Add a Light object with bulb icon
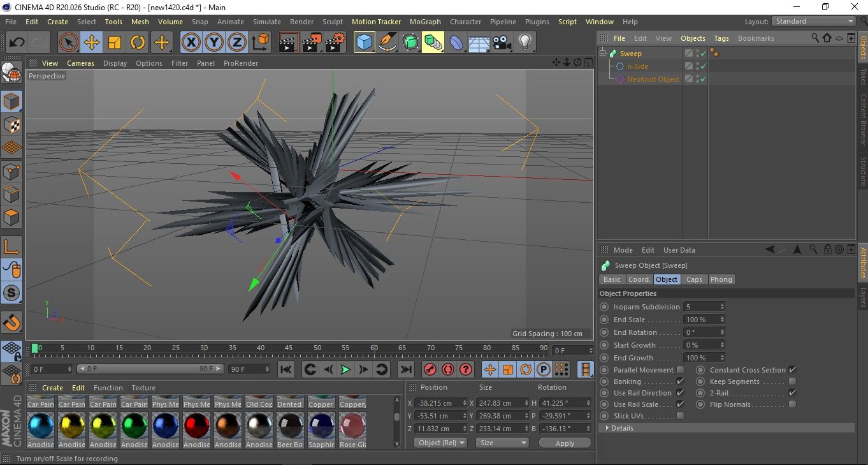The image size is (868, 465). click(524, 43)
